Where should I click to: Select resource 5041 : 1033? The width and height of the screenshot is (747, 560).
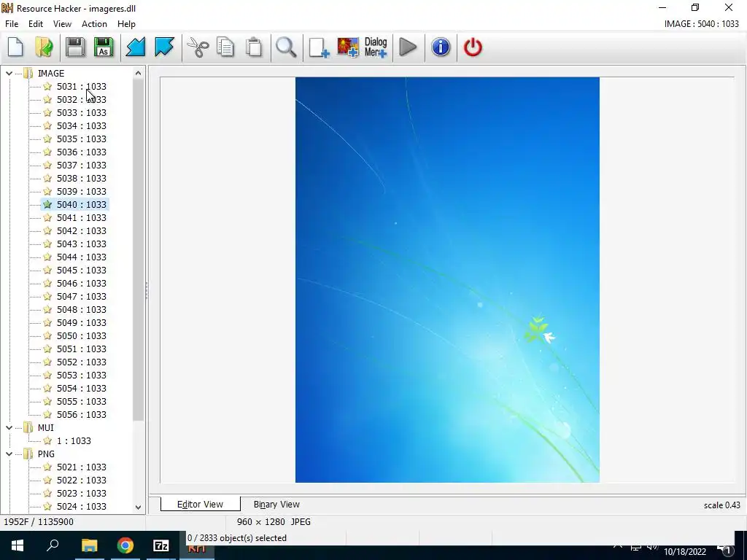coord(82,217)
